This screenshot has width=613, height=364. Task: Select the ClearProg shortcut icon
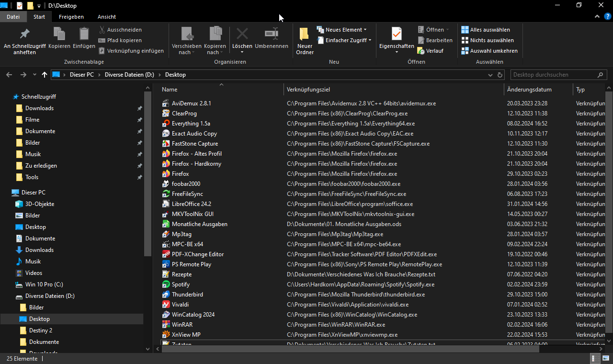(166, 114)
